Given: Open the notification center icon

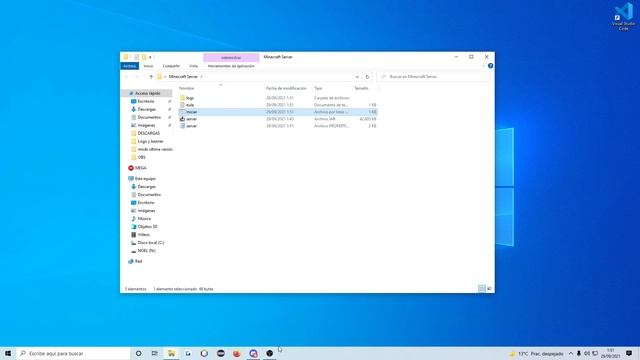Looking at the screenshot, I should pos(629,353).
